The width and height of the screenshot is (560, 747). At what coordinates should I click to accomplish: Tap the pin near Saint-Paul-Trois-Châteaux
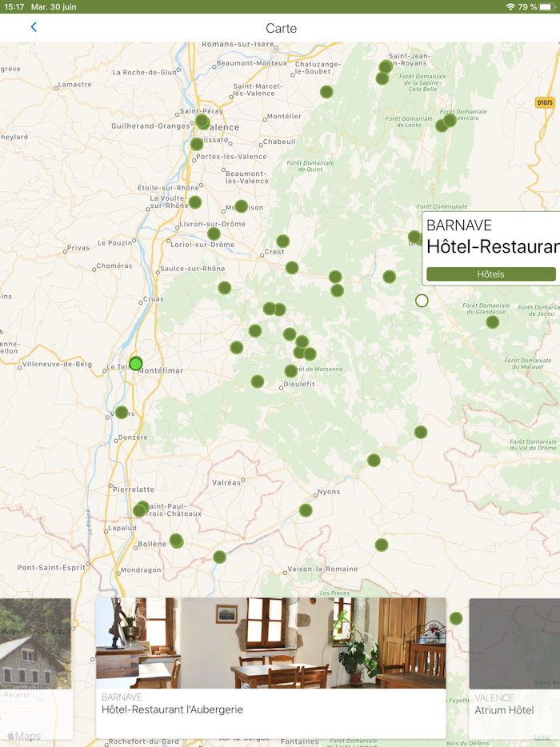click(141, 509)
